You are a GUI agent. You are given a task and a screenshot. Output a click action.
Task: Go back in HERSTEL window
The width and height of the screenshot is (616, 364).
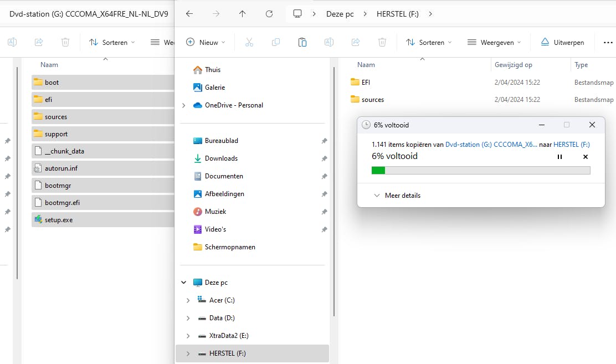(189, 14)
